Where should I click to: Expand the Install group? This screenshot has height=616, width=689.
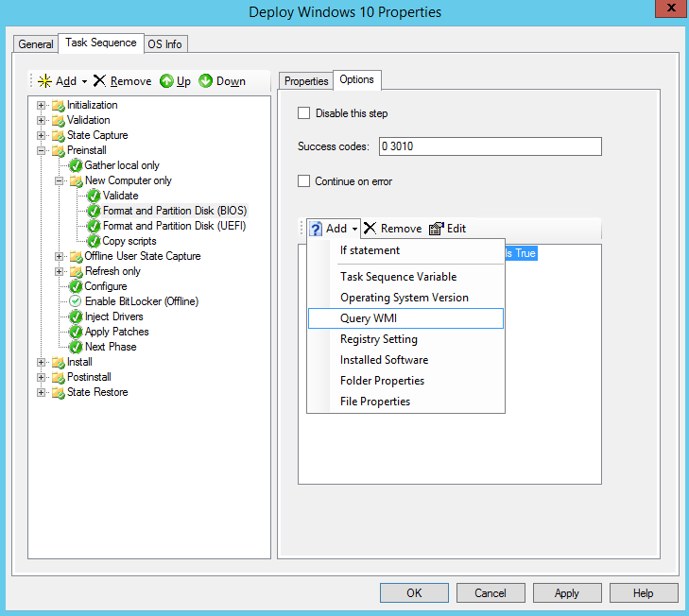click(x=41, y=363)
